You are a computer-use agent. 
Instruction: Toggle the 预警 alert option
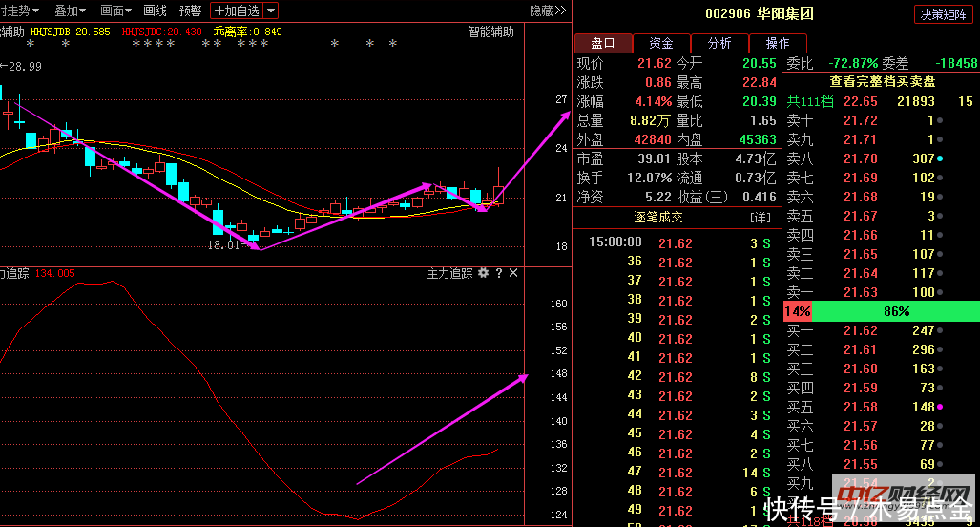(x=190, y=11)
